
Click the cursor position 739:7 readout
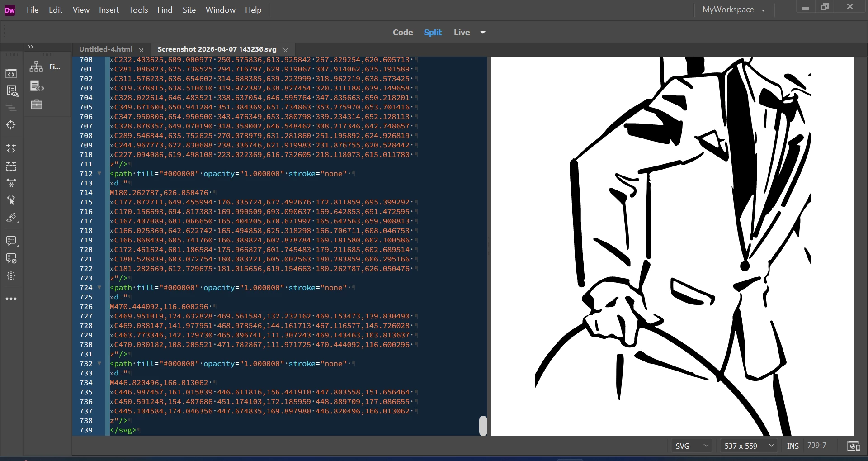point(816,446)
